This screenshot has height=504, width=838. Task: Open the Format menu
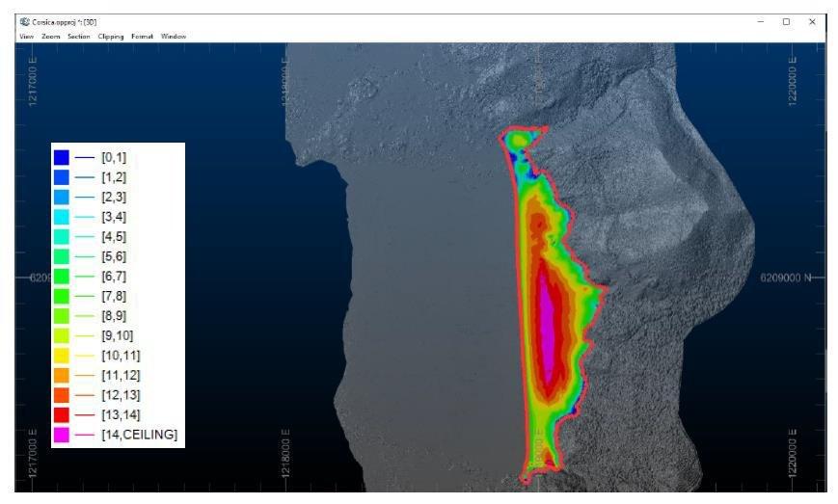142,37
